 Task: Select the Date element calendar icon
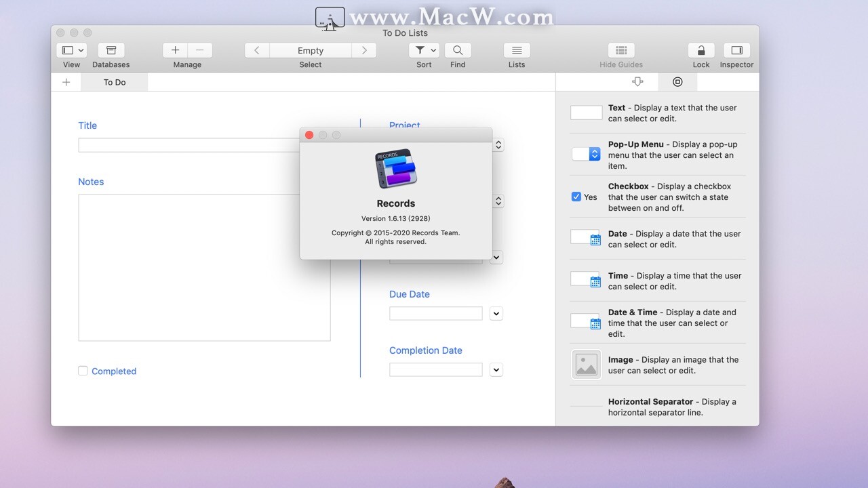(x=595, y=239)
